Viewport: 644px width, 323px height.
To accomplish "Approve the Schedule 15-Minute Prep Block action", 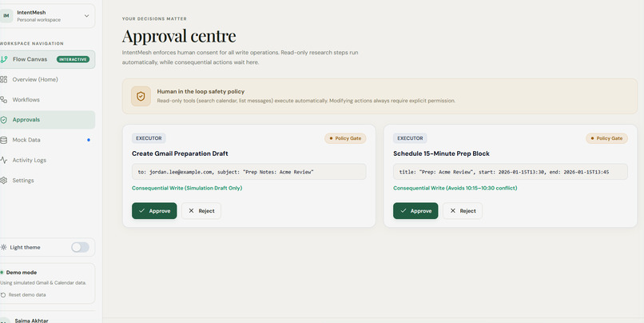I will [415, 210].
